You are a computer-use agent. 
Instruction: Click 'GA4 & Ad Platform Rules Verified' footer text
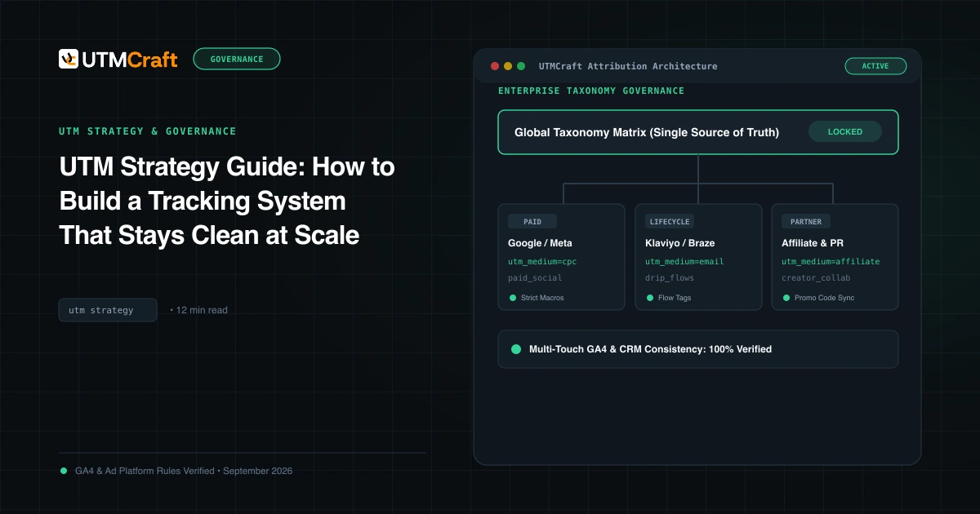pyautogui.click(x=145, y=471)
